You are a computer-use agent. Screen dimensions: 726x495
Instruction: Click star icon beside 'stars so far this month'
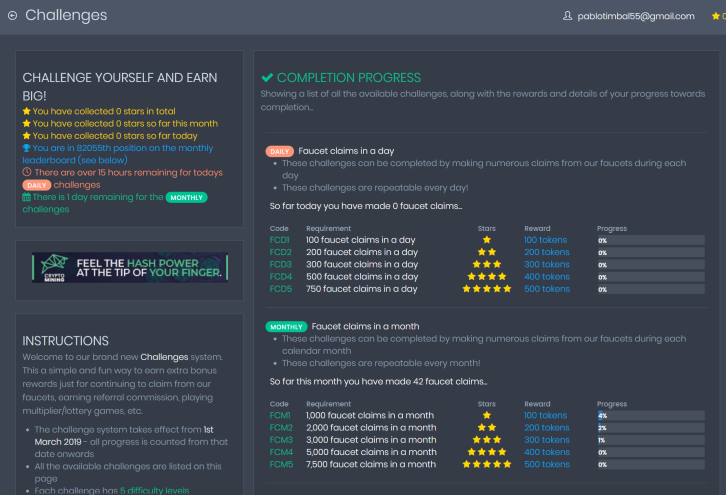click(x=26, y=124)
